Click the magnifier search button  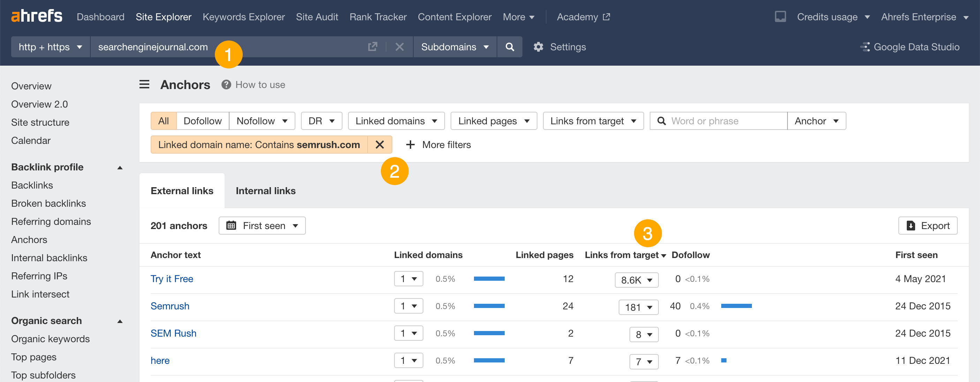pyautogui.click(x=510, y=47)
